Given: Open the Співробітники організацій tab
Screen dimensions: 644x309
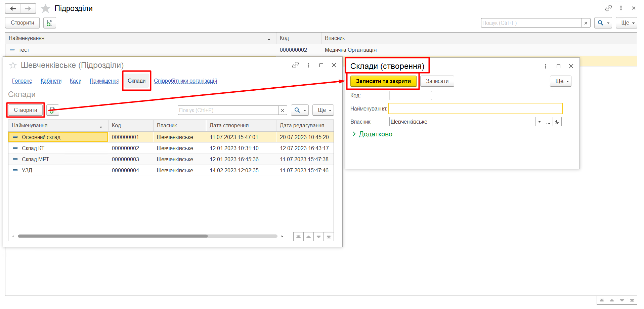Looking at the screenshot, I should pyautogui.click(x=185, y=81).
